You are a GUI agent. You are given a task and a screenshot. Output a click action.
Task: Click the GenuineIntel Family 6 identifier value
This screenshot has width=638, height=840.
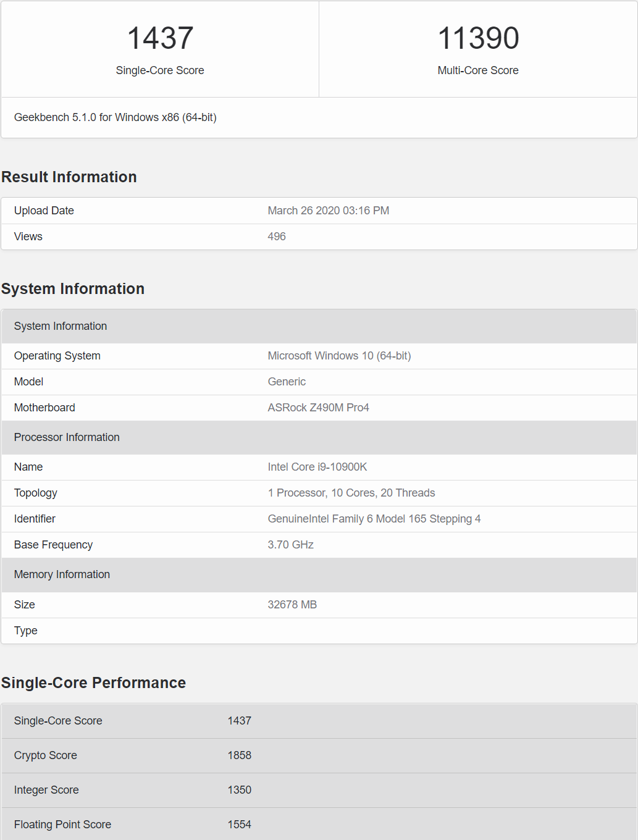pyautogui.click(x=374, y=519)
